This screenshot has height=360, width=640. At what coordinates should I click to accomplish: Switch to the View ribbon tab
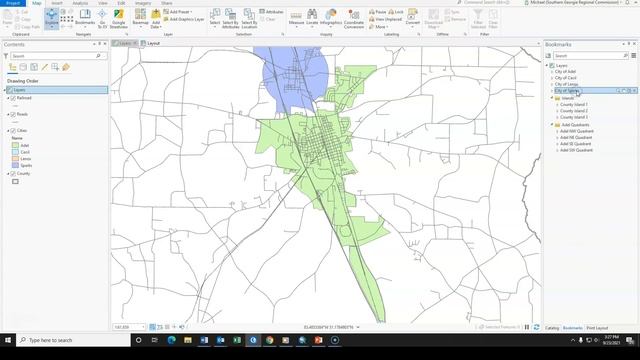tap(103, 3)
